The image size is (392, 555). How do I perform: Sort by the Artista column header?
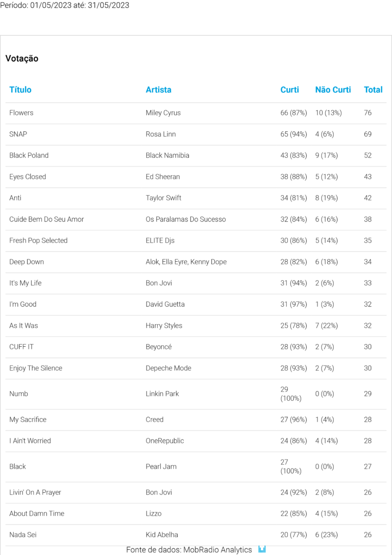tap(158, 90)
